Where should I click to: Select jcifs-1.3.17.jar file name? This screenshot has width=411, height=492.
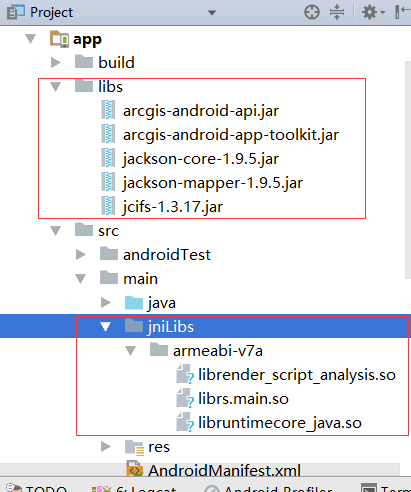tap(173, 207)
